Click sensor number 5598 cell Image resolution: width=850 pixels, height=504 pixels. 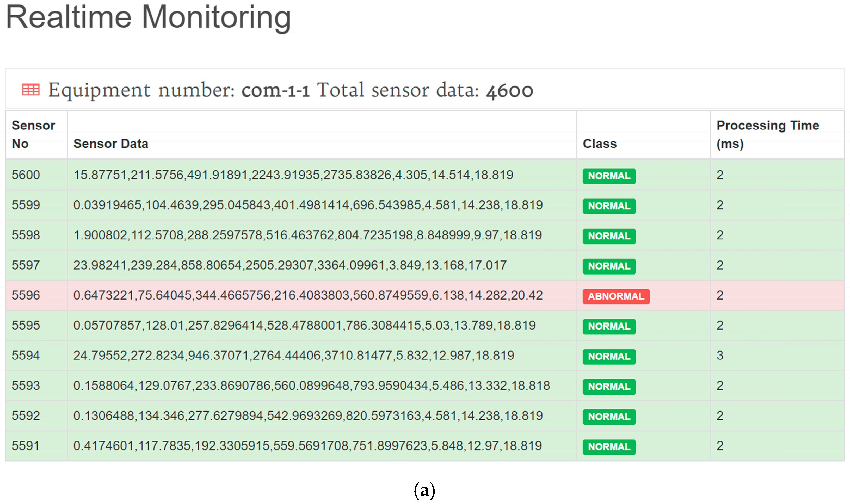point(26,235)
